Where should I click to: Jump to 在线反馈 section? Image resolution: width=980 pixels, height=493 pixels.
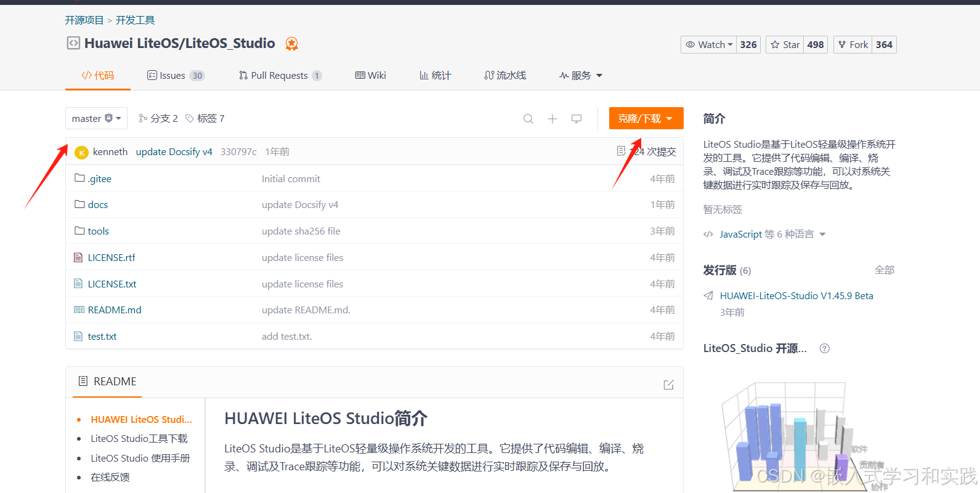point(110,478)
